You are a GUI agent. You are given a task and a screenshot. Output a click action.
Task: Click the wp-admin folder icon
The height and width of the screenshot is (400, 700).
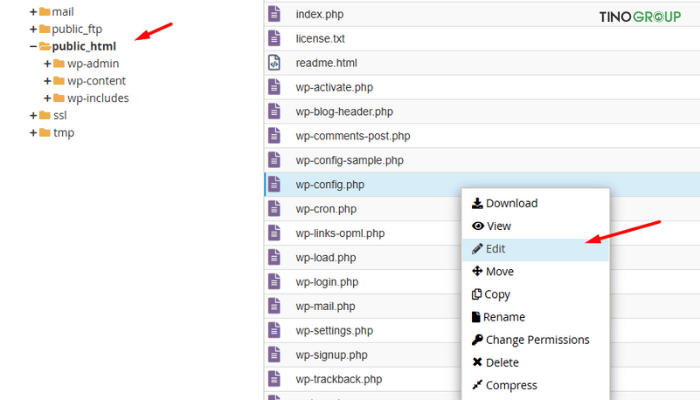[x=58, y=63]
